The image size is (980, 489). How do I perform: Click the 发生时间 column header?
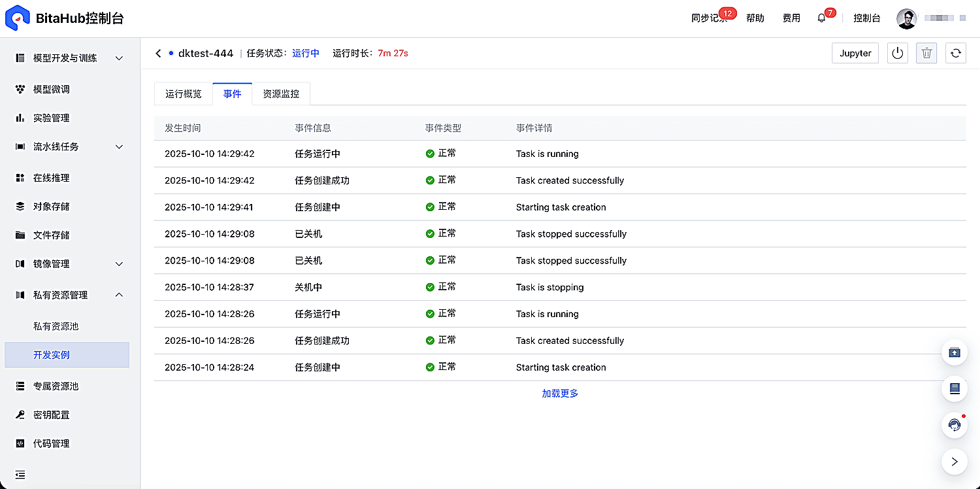point(183,128)
